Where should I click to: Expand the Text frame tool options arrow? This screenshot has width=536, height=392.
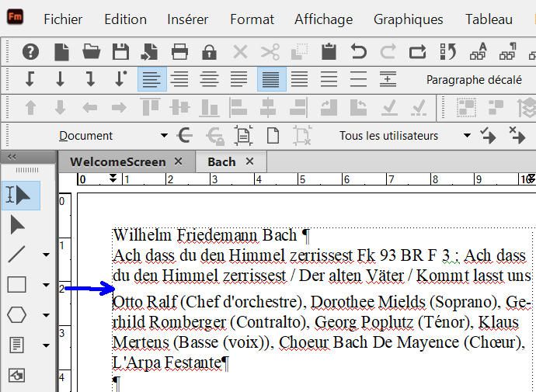pos(46,345)
